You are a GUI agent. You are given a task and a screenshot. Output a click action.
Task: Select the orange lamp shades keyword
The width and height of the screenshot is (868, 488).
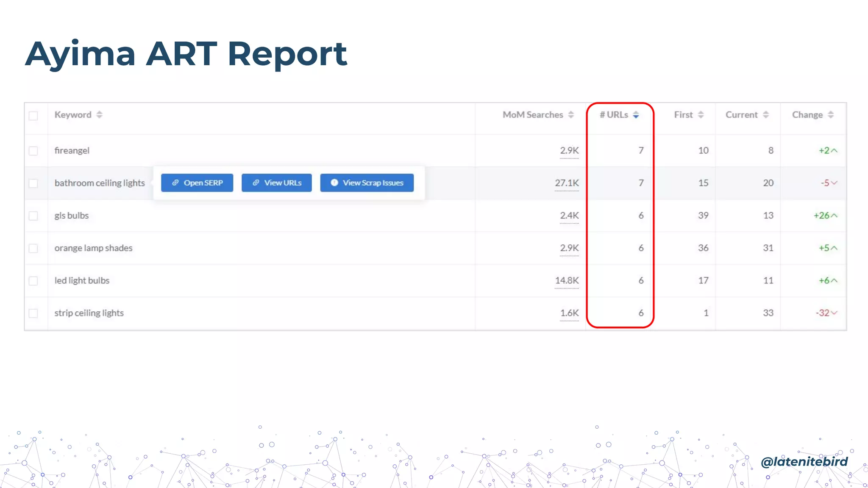[x=93, y=248]
